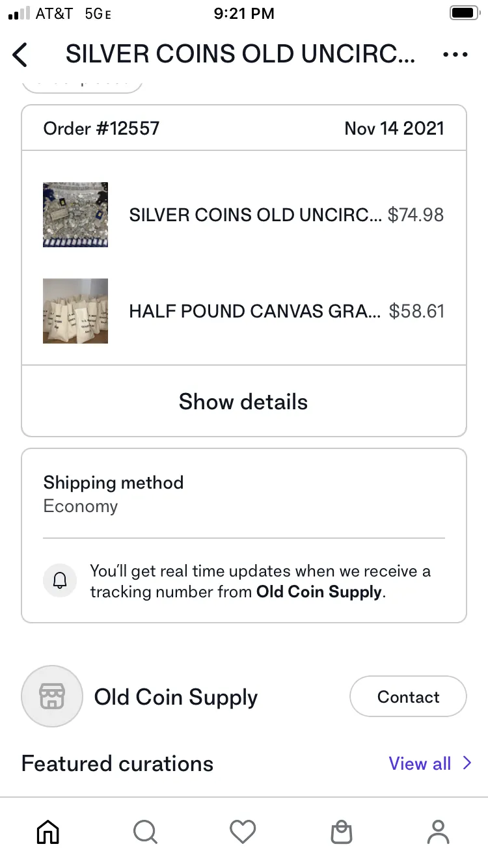
Task: Tap the Old Coin Supply shop name
Action: (x=176, y=697)
